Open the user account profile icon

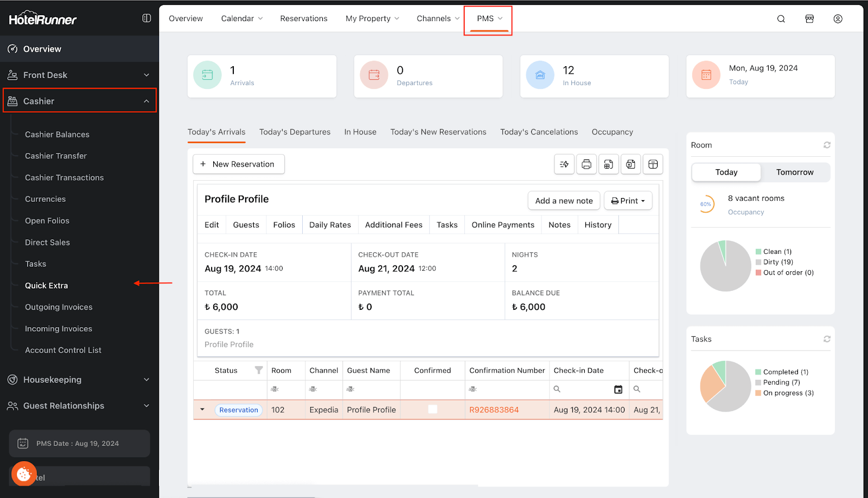(838, 19)
